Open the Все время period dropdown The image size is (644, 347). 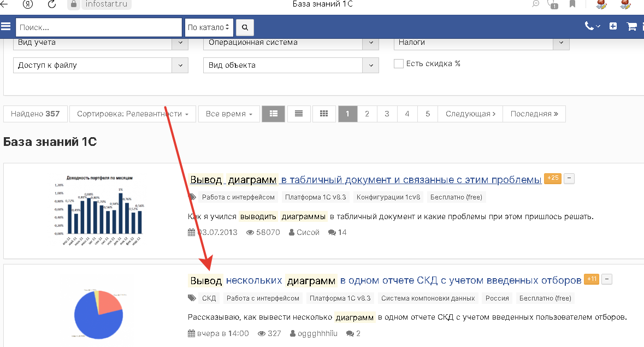tap(229, 114)
